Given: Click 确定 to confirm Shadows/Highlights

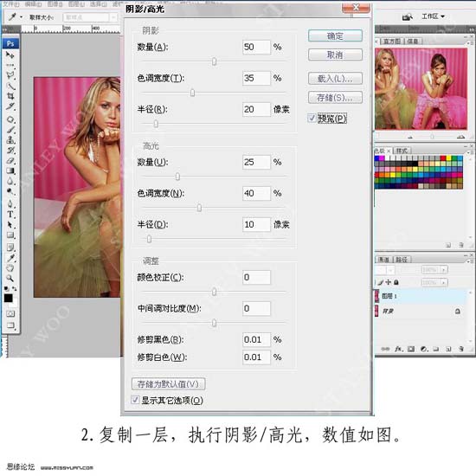Looking at the screenshot, I should click(335, 35).
